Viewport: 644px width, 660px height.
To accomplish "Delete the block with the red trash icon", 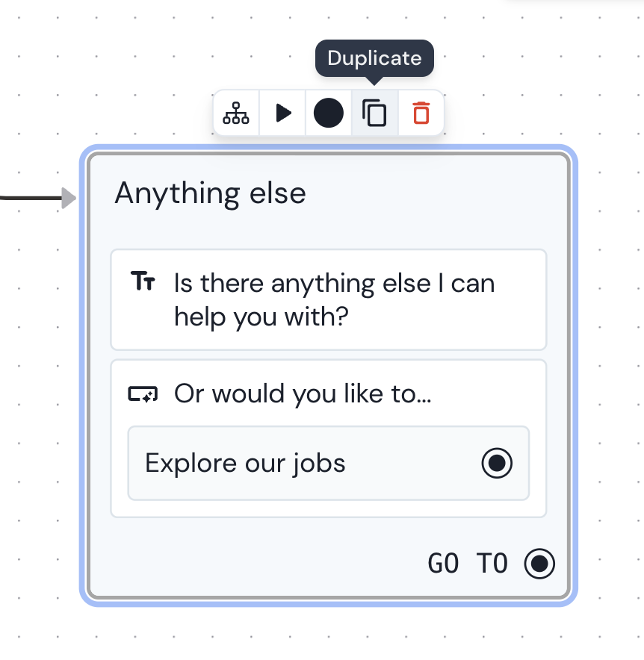I will point(421,113).
